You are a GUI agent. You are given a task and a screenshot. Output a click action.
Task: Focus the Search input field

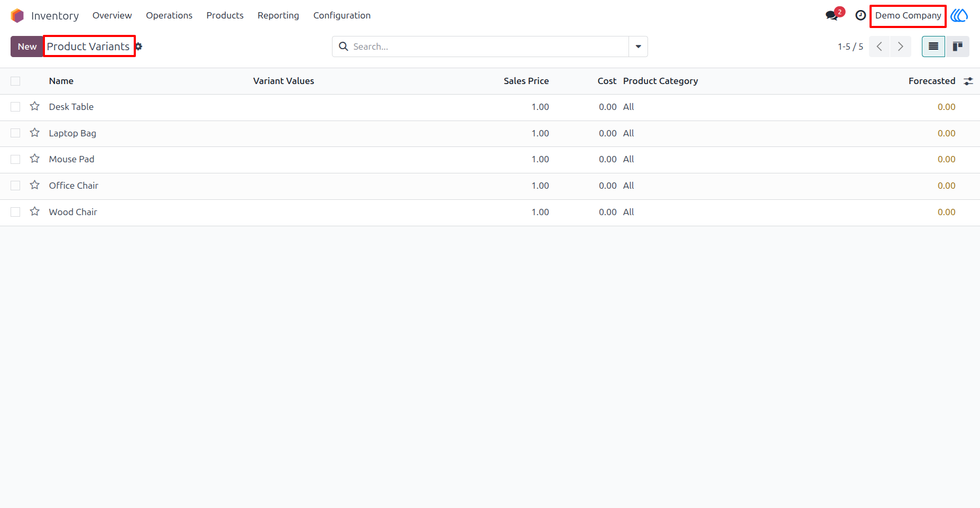coord(489,47)
